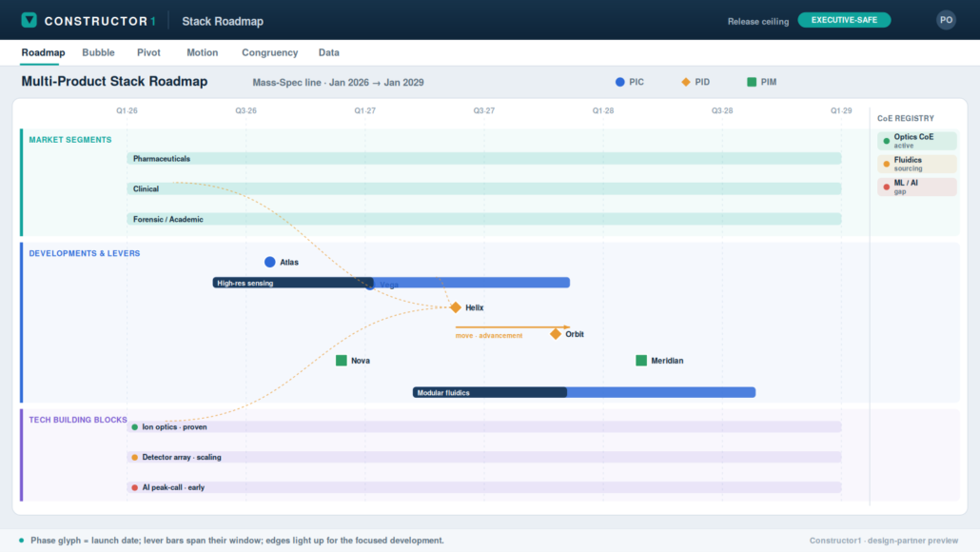The height and width of the screenshot is (552, 980).
Task: Click the Q3-27 timeline label
Action: coord(483,110)
